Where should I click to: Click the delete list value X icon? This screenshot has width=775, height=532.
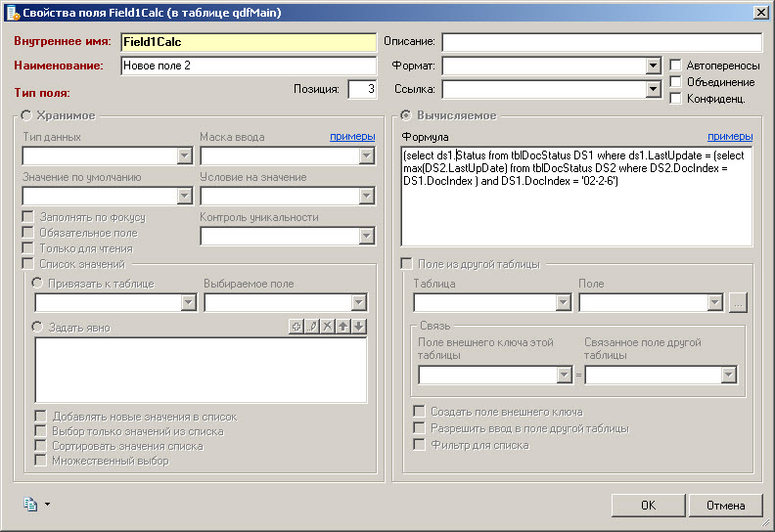[328, 326]
